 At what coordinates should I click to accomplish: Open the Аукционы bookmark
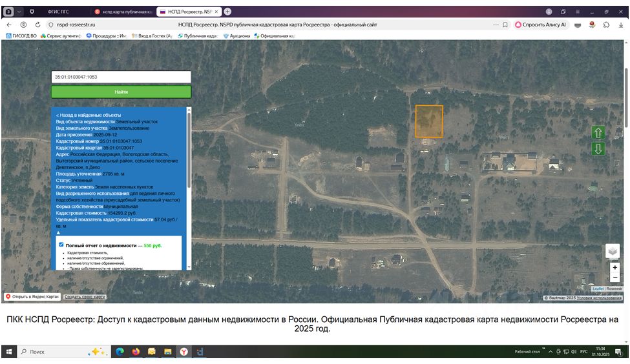coord(236,35)
